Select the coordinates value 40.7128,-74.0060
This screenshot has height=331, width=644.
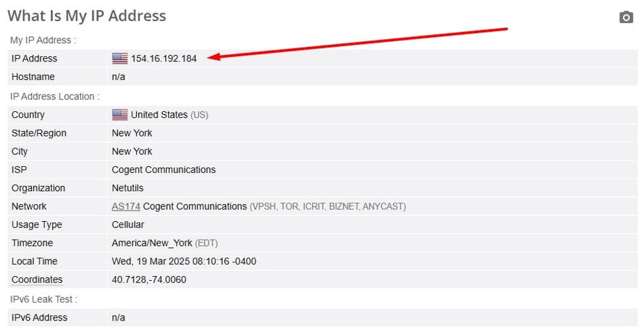(x=149, y=280)
